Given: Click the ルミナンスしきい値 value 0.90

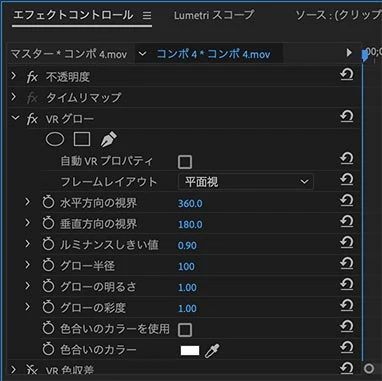Looking at the screenshot, I should click(187, 246).
